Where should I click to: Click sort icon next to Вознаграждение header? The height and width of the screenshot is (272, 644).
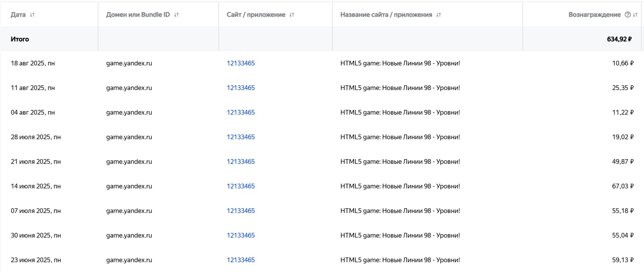pos(635,15)
